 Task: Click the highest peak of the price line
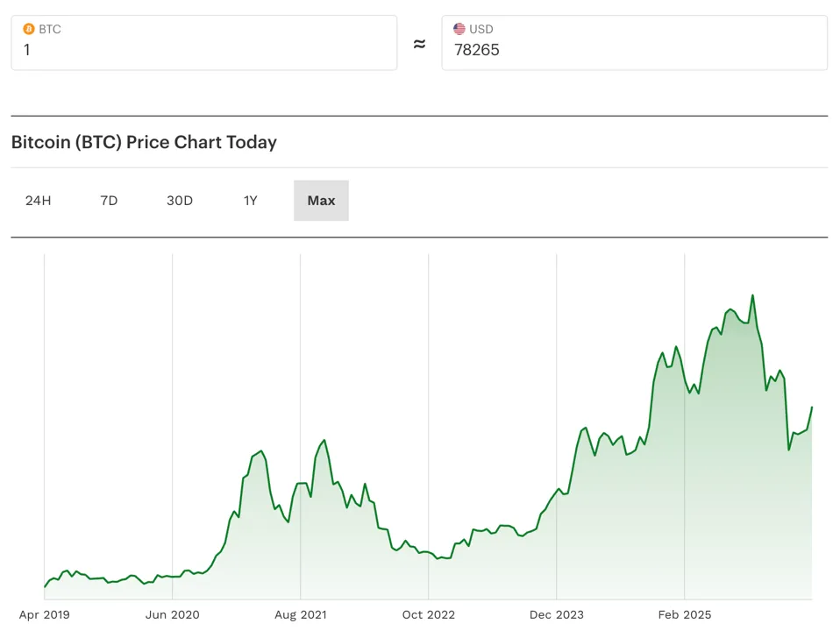coord(752,295)
